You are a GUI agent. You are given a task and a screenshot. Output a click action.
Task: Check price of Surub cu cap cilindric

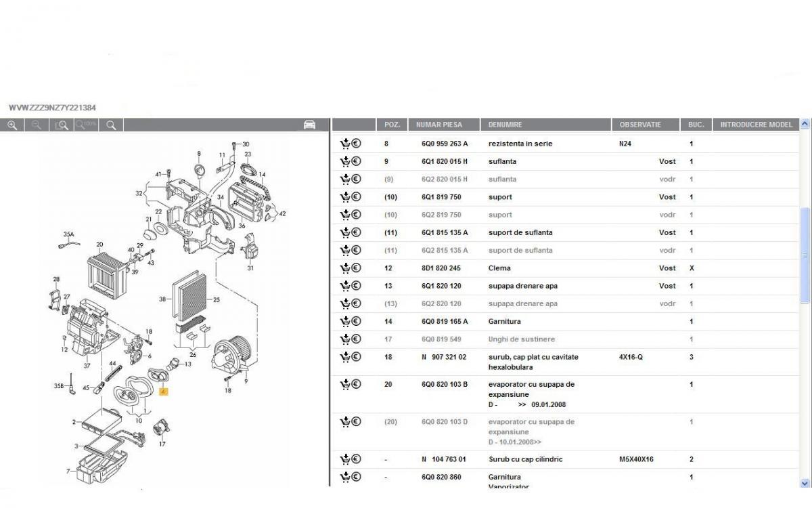356,459
